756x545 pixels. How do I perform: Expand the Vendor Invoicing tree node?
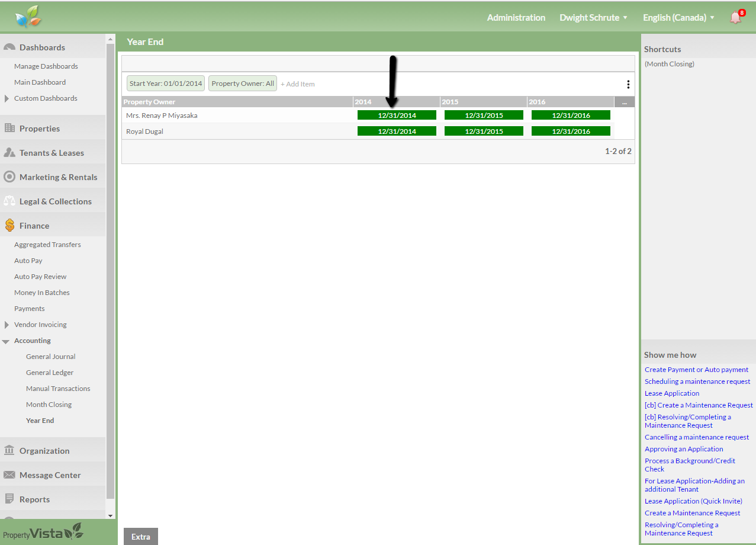click(x=7, y=325)
